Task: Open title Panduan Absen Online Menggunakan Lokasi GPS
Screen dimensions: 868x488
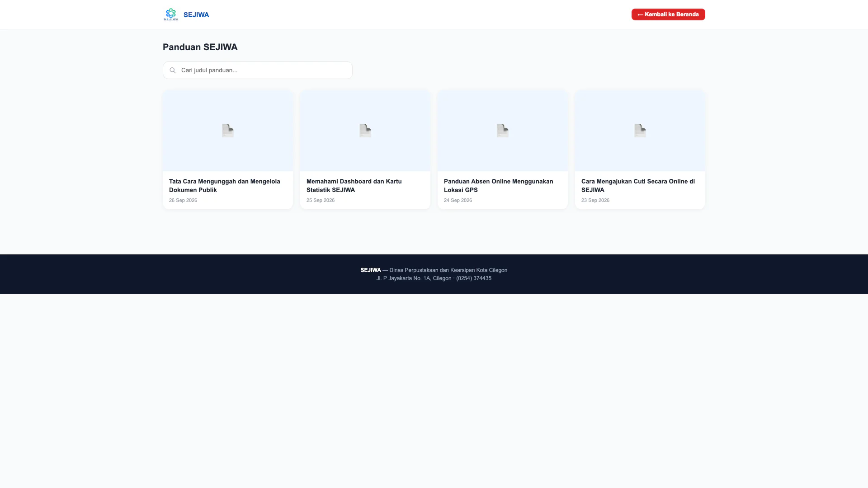Action: (x=499, y=186)
